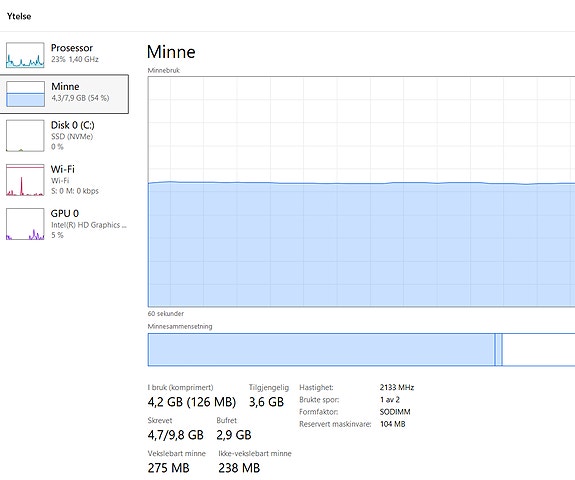Click the Ytelse tab heading
Screen dimensions: 575x480
[x=19, y=16]
